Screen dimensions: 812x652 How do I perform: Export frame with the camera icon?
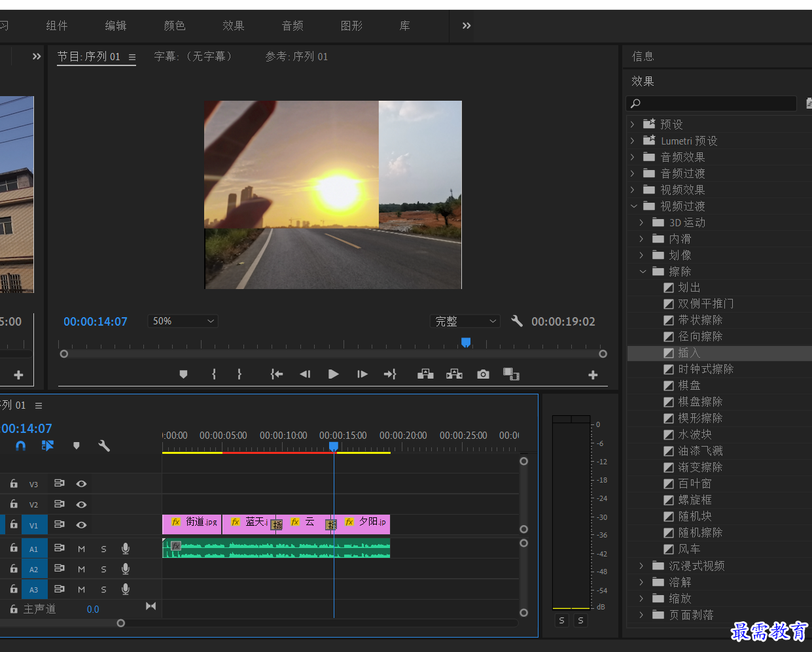(483, 374)
